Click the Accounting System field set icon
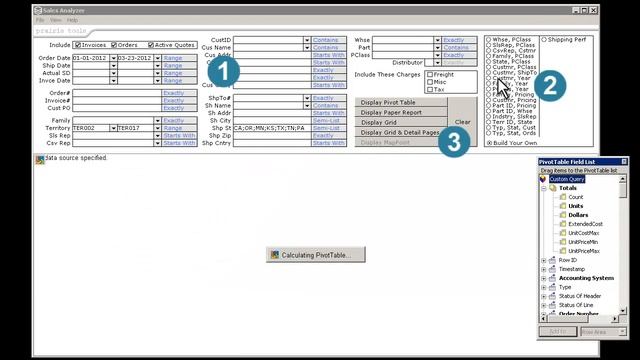 pyautogui.click(x=552, y=278)
